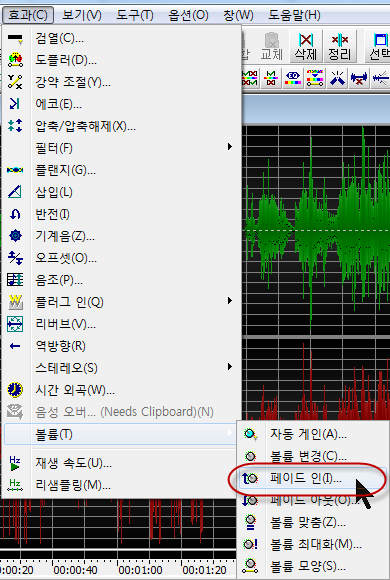Click the 역방향(R) reverse arrow icon
Viewport: 390px width, 580px height.
coord(15,346)
